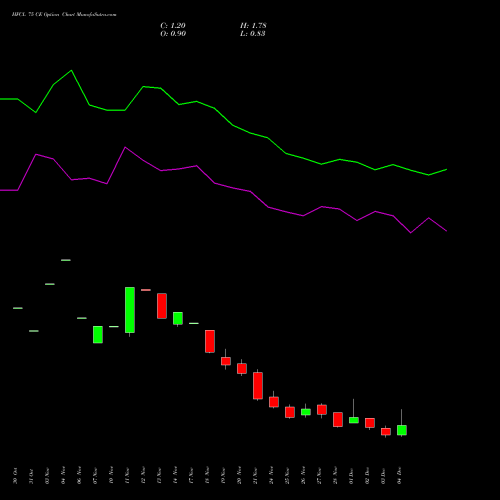Screen dimensions: 500x500
Task: Click the high value H: 1.78
Action: [253, 26]
